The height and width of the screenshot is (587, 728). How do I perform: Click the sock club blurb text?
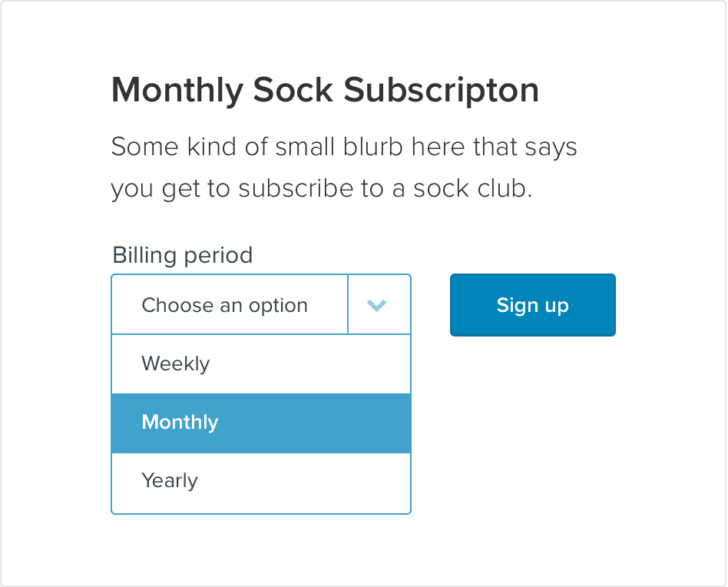[343, 167]
